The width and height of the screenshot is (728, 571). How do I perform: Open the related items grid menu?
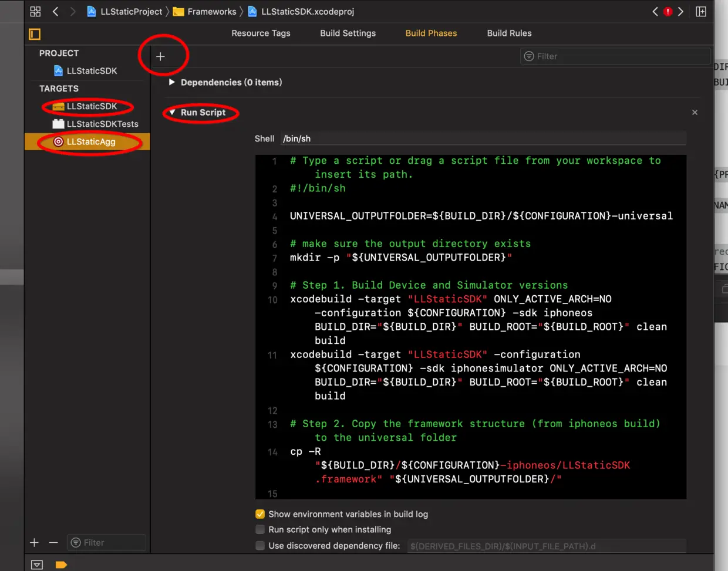[35, 12]
